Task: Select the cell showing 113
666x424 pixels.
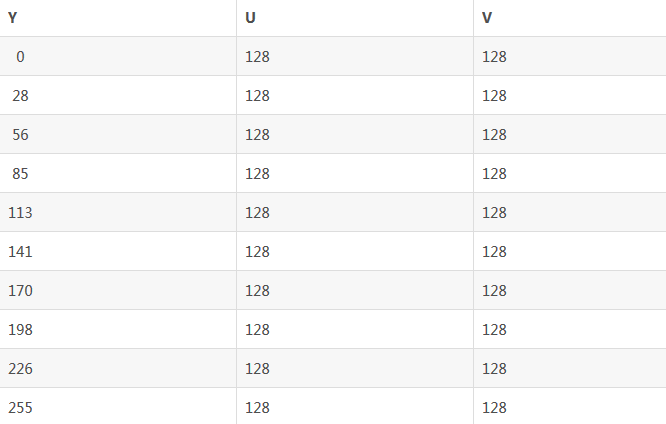Action: click(20, 213)
